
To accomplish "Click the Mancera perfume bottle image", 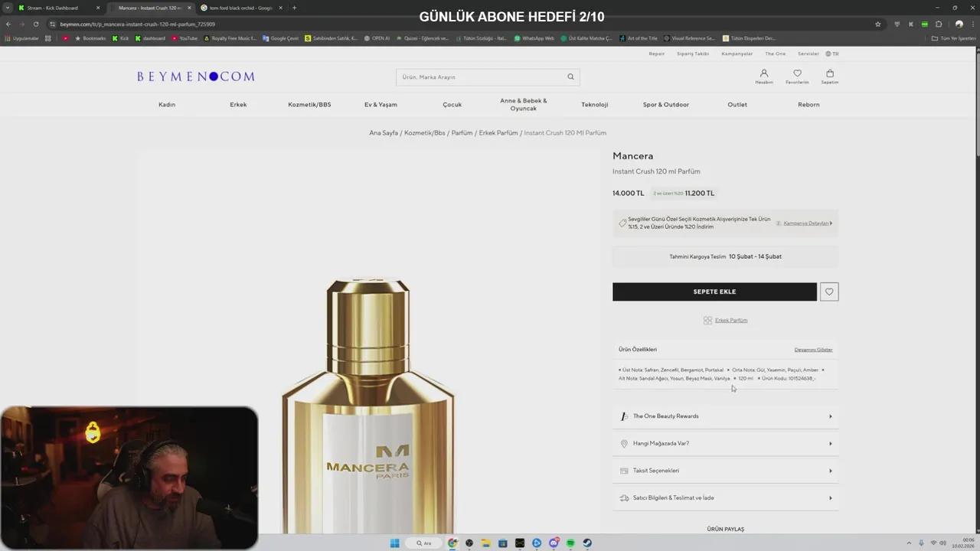I will 368,406.
